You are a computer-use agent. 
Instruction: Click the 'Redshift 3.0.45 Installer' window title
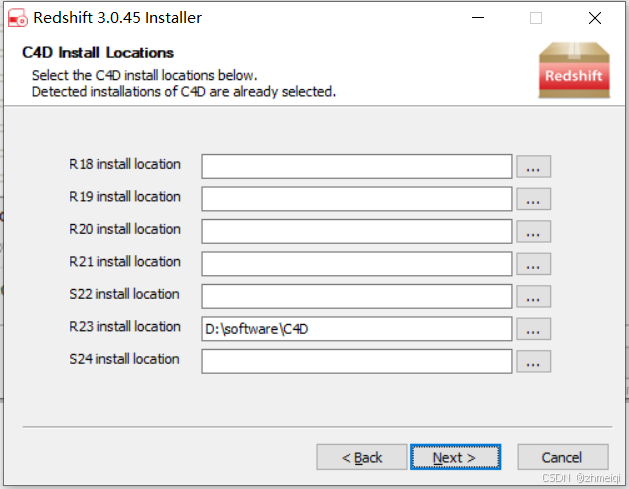[x=117, y=18]
